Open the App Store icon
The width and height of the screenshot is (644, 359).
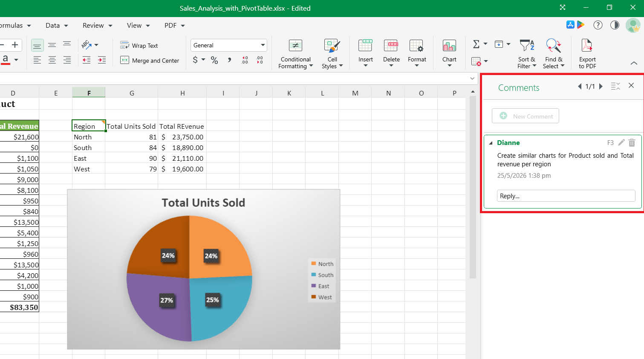pos(570,25)
